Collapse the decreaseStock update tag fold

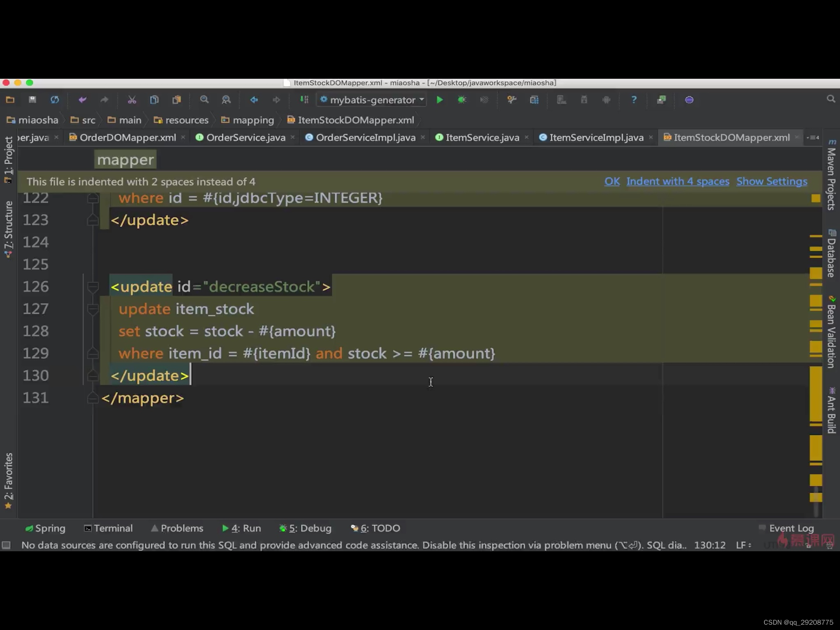tap(93, 286)
